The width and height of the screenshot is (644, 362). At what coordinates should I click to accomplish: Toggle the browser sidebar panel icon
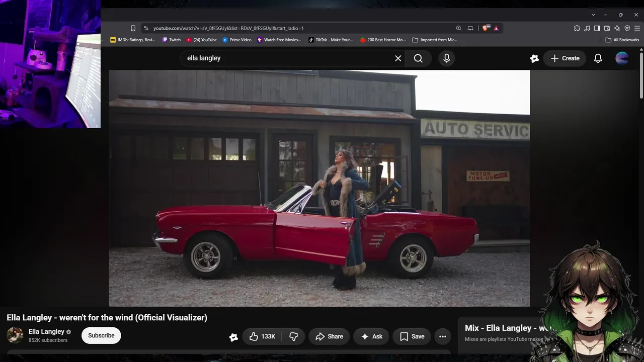[597, 28]
